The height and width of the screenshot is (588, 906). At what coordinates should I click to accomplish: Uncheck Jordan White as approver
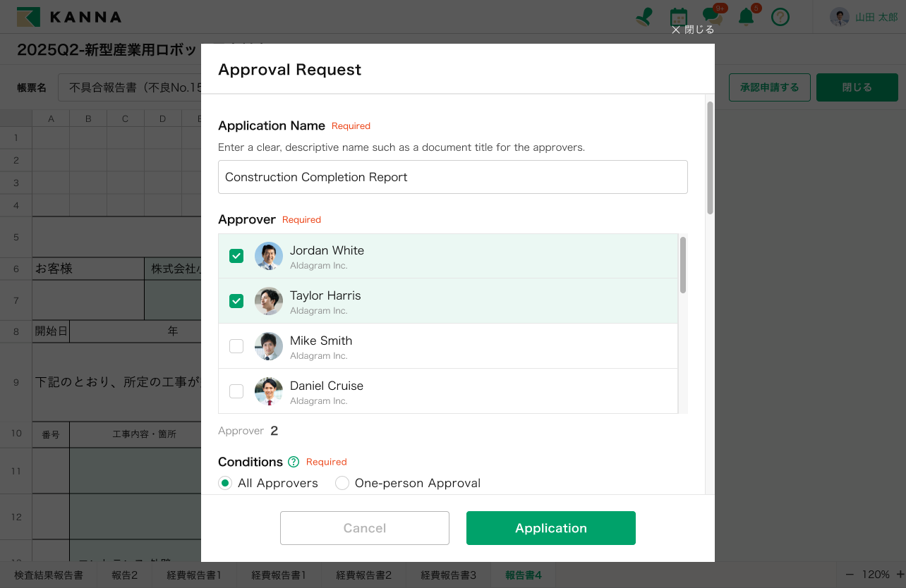tap(236, 256)
